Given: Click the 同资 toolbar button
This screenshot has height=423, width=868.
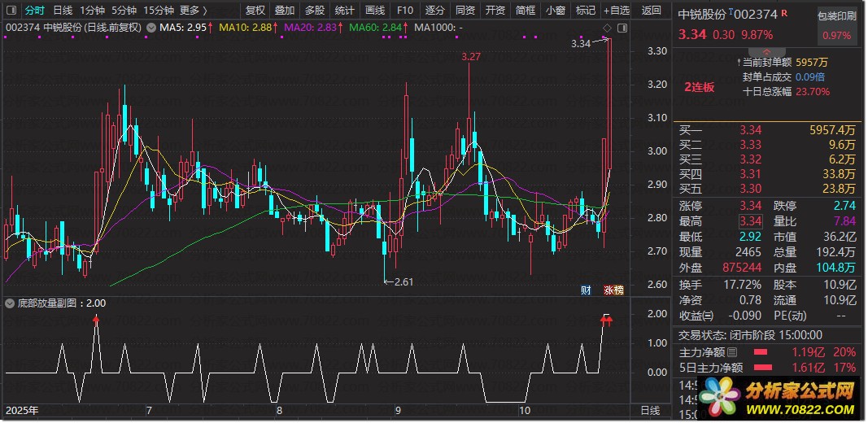Looking at the screenshot, I should click(x=465, y=10).
